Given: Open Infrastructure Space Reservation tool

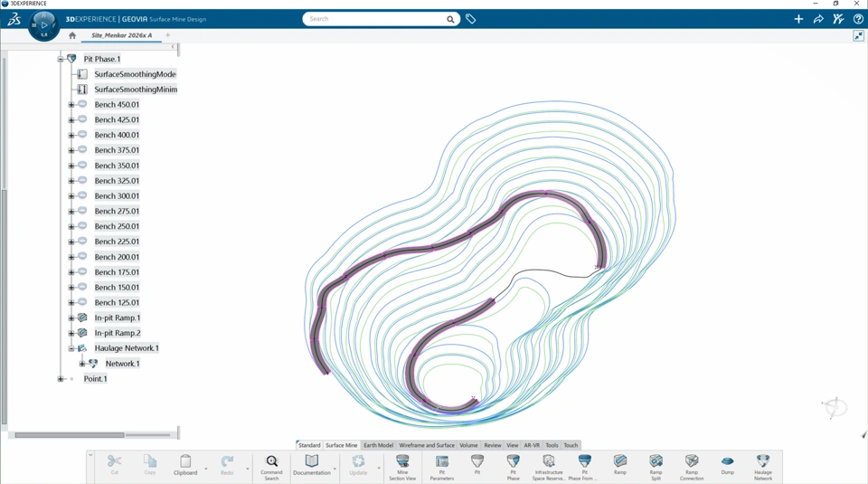Looking at the screenshot, I should (x=549, y=468).
